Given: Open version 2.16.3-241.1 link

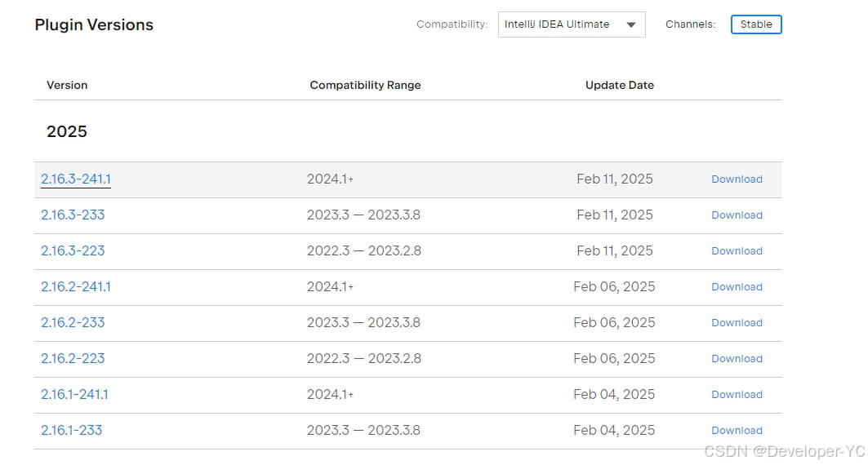Looking at the screenshot, I should point(76,179).
